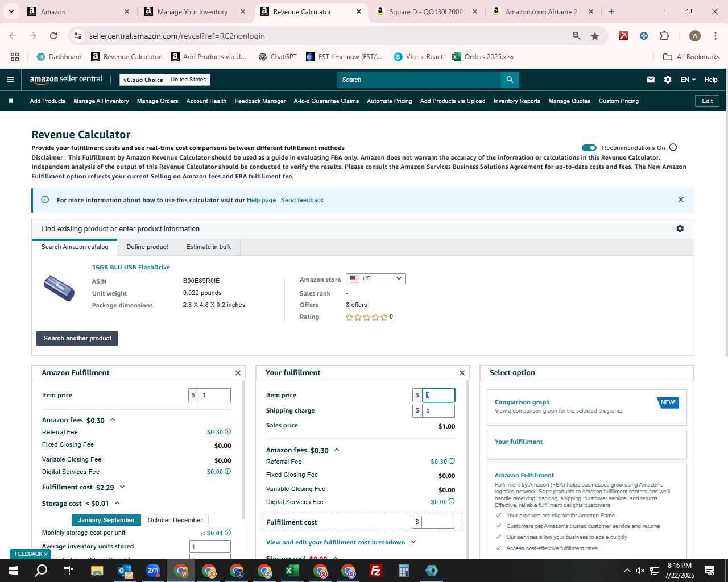This screenshot has width=728, height=582.
Task: Open Manage Orders menu item
Action: click(x=158, y=101)
